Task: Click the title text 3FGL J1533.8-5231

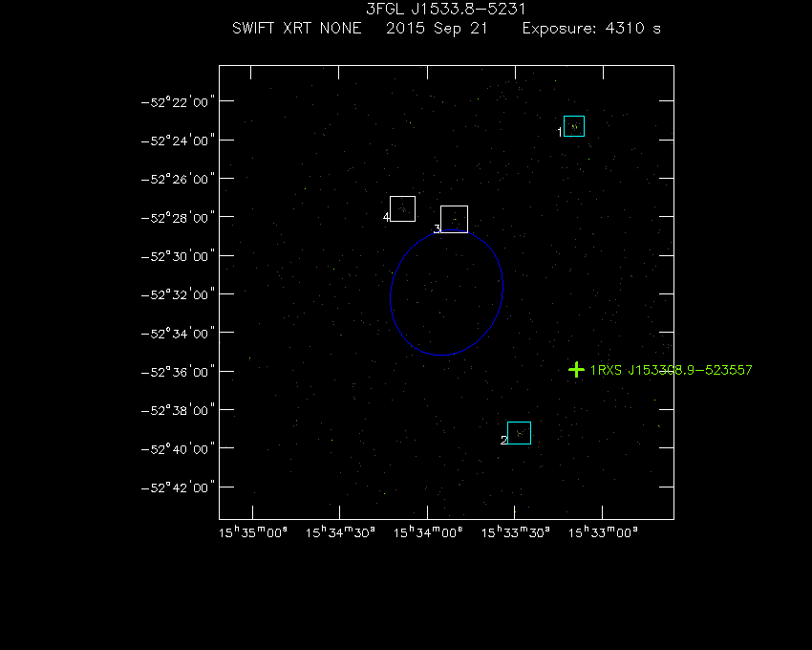Action: pos(446,9)
